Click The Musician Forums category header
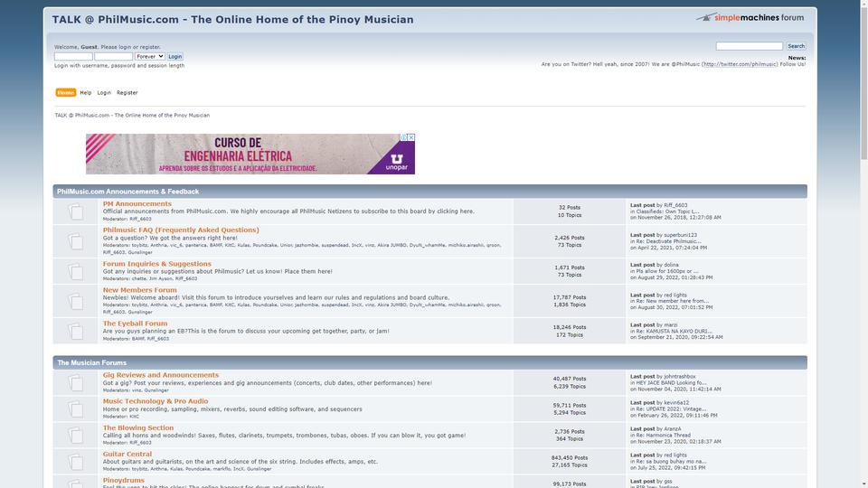The width and height of the screenshot is (868, 488). pos(92,363)
